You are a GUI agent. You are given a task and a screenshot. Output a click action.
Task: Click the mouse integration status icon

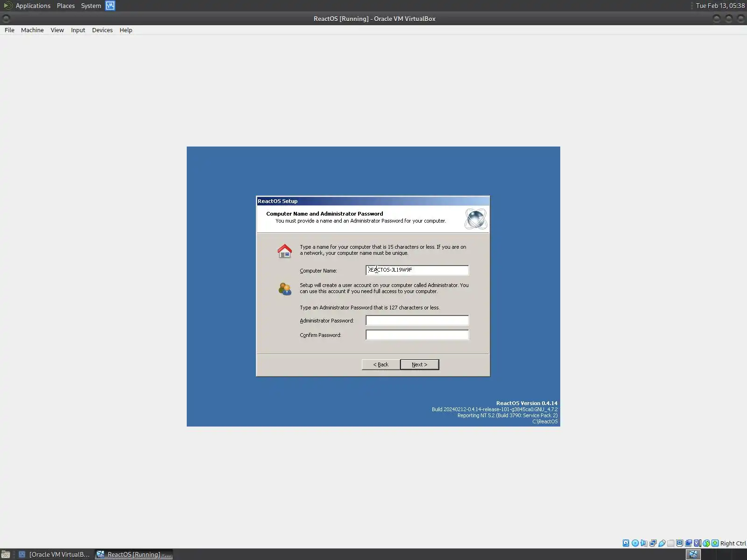point(706,543)
